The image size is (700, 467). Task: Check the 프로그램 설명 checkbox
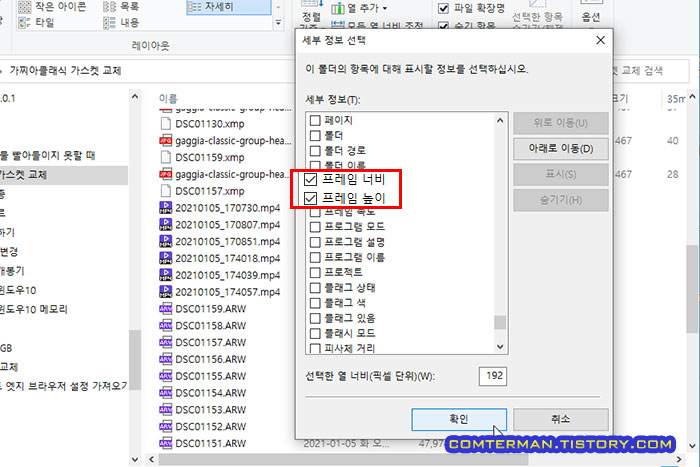pos(315,242)
